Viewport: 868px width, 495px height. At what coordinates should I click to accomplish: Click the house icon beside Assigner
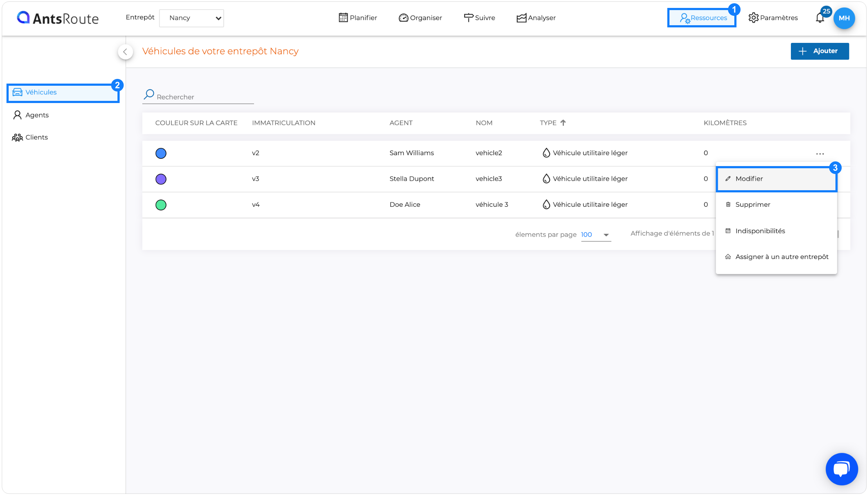coord(728,257)
